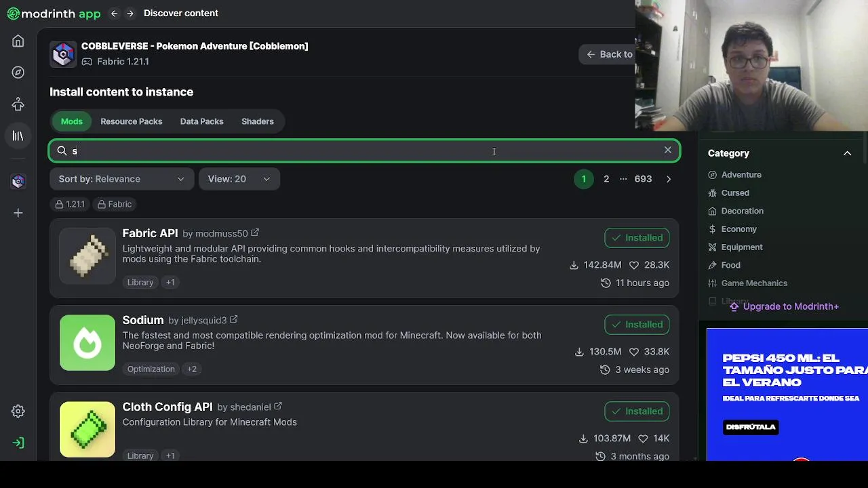Select the Economy category filter

pos(732,229)
